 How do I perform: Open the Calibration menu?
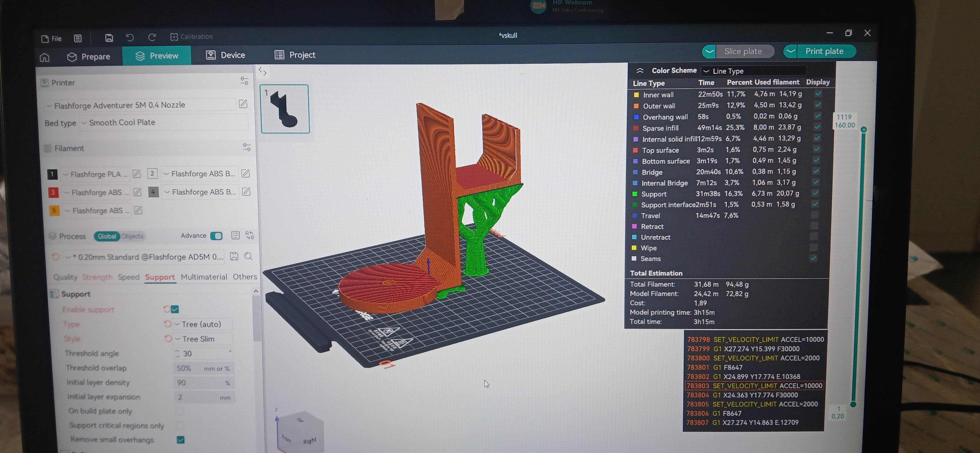click(191, 37)
